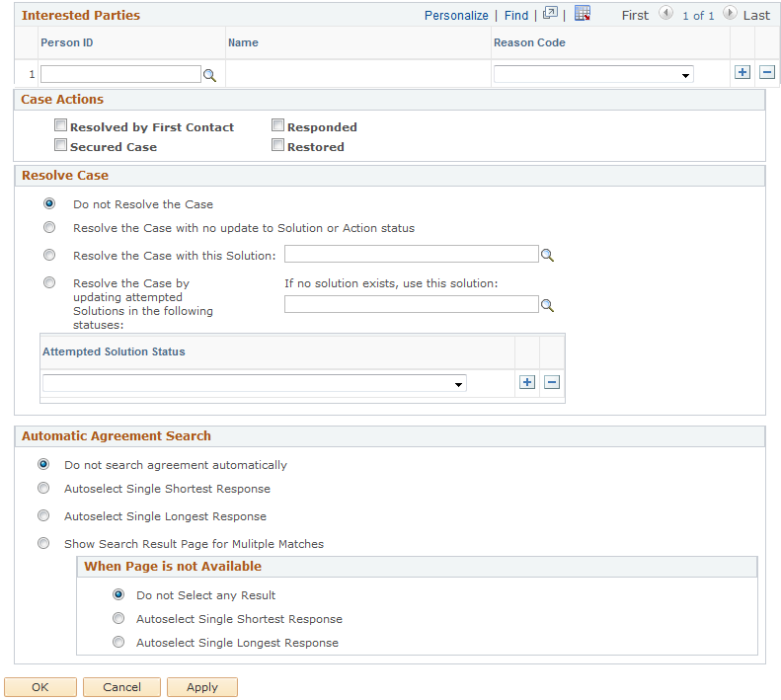
Task: Sort by Reason Code column header
Action: (529, 42)
